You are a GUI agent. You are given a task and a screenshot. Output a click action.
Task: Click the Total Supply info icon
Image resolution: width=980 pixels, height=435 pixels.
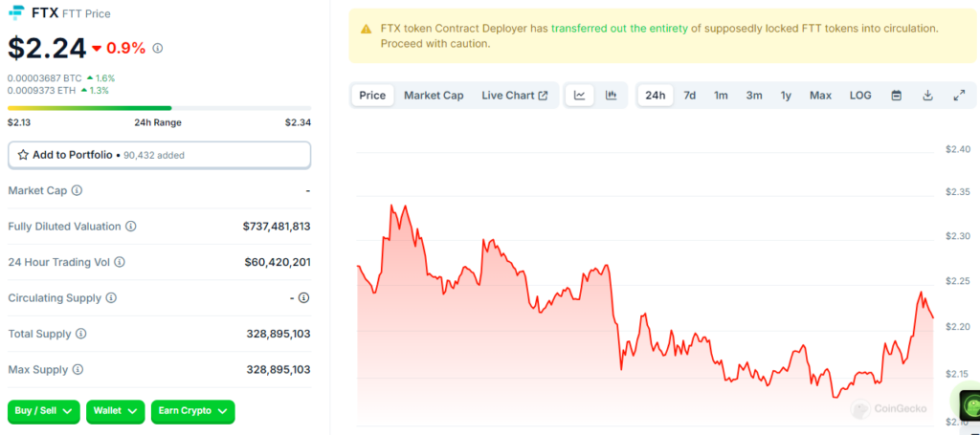[80, 334]
